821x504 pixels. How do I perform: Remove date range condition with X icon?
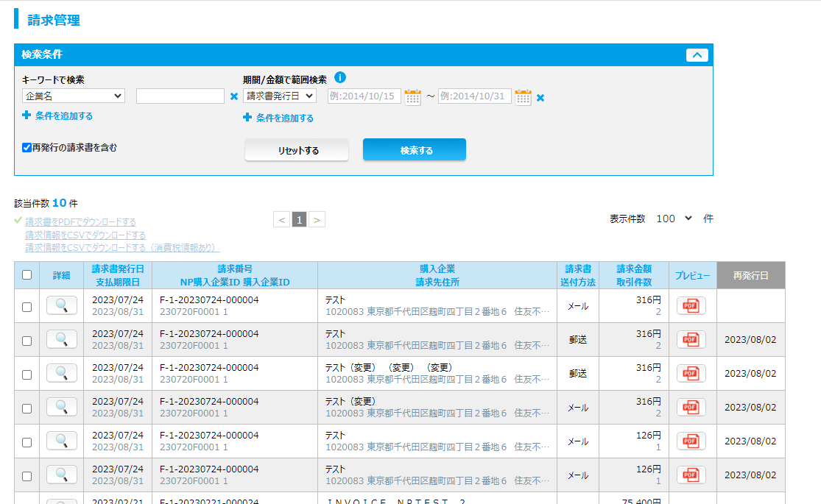coord(540,97)
